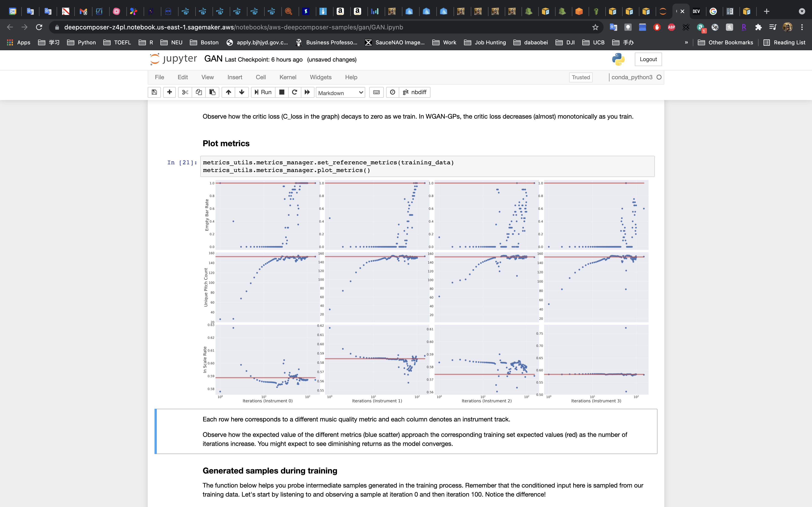This screenshot has width=812, height=507.
Task: Toggle the Trusted notebook indicator
Action: (580, 77)
